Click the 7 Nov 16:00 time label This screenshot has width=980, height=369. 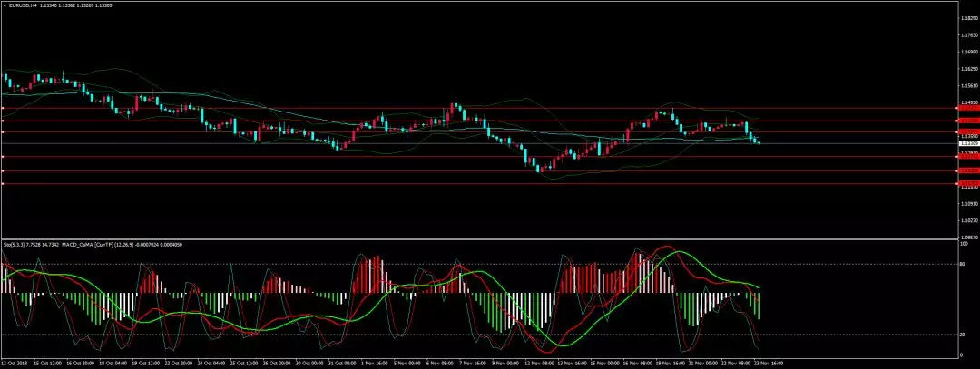click(475, 362)
